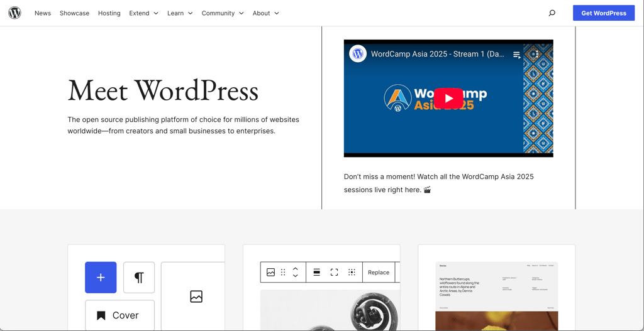Open the search magnifier icon
Screen dimensions: 644x331
552,13
